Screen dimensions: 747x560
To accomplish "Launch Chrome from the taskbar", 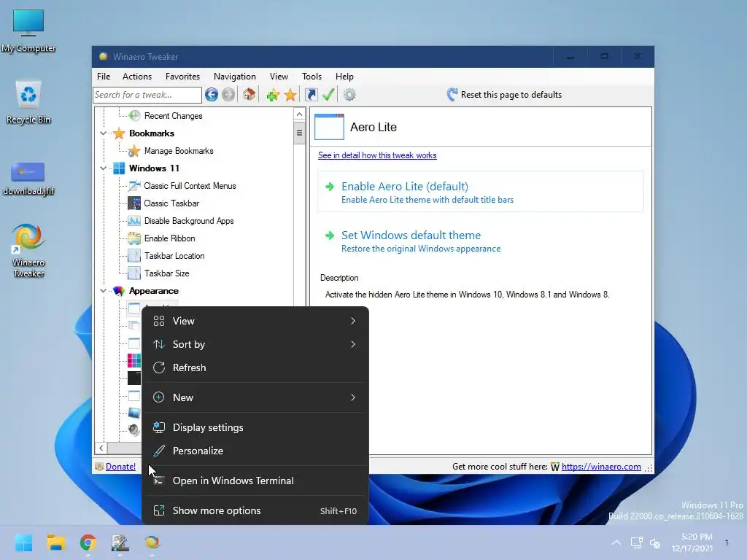I will pyautogui.click(x=88, y=542).
